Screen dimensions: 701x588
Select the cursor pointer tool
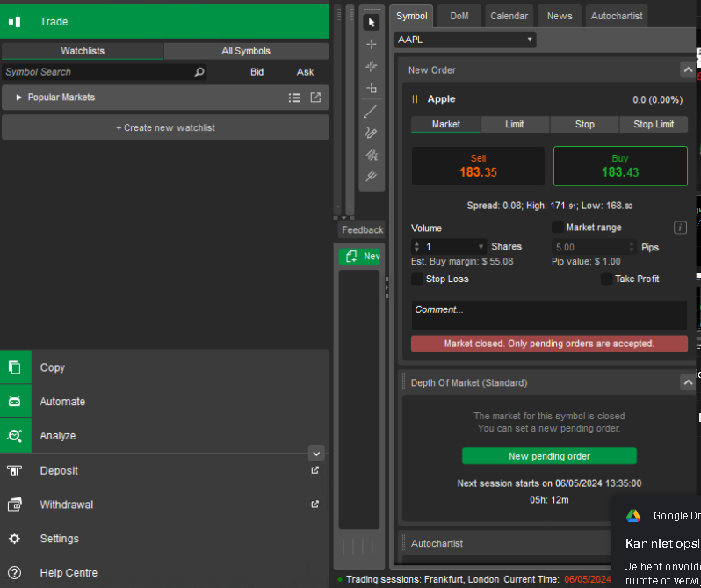[x=371, y=22]
